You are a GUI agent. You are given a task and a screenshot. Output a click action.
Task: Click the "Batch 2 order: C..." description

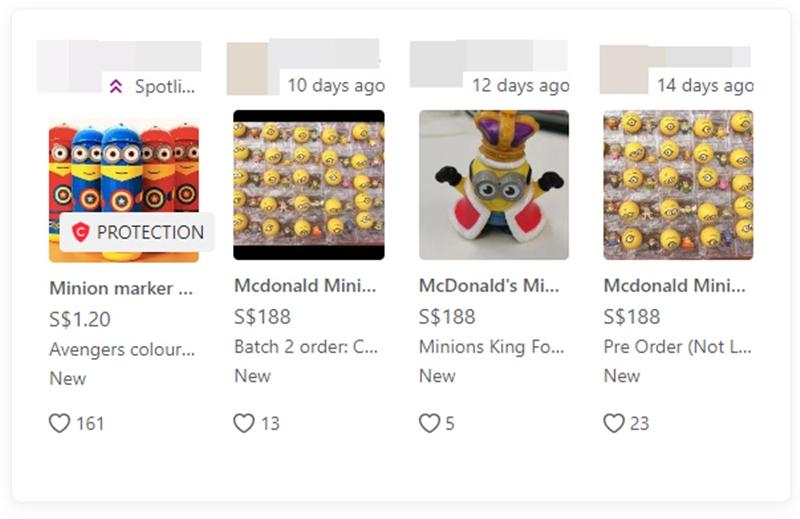coord(305,347)
